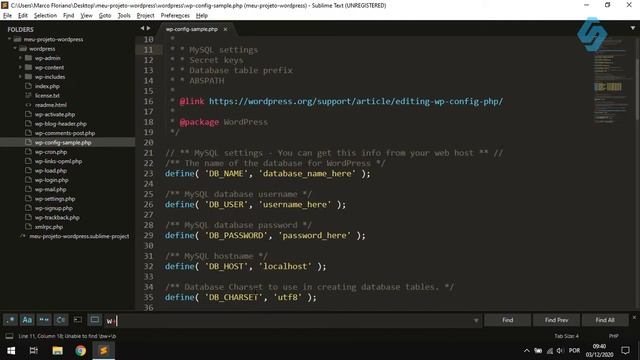640x360 pixels.
Task: Open wp-comments-post.php in sidebar
Action: (x=64, y=133)
